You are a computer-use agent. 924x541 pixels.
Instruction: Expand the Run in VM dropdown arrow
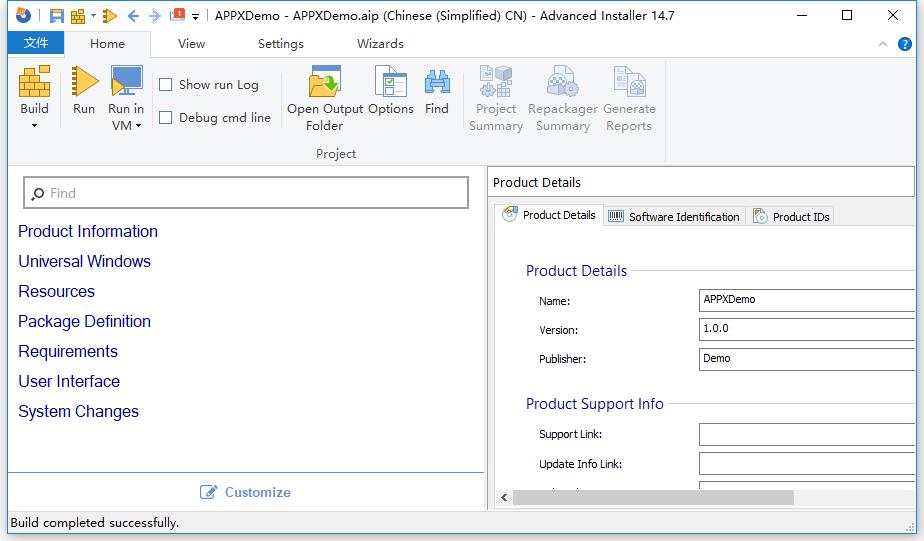click(x=138, y=126)
